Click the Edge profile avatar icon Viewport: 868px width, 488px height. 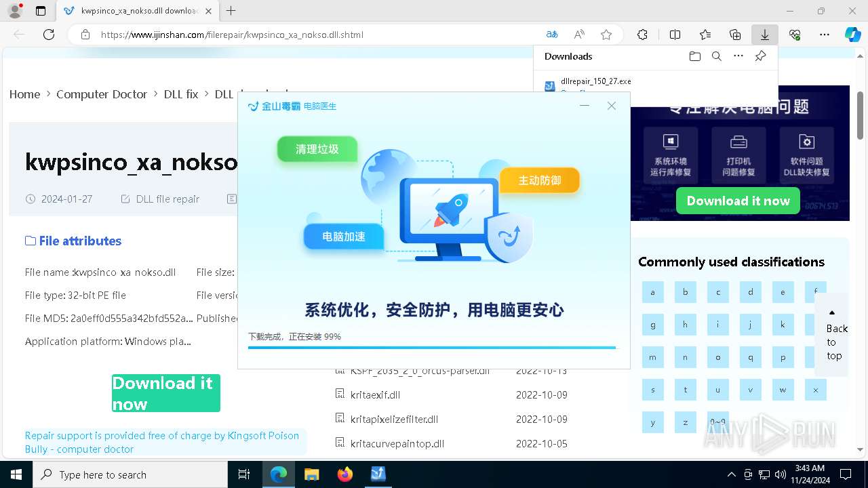pos(15,11)
